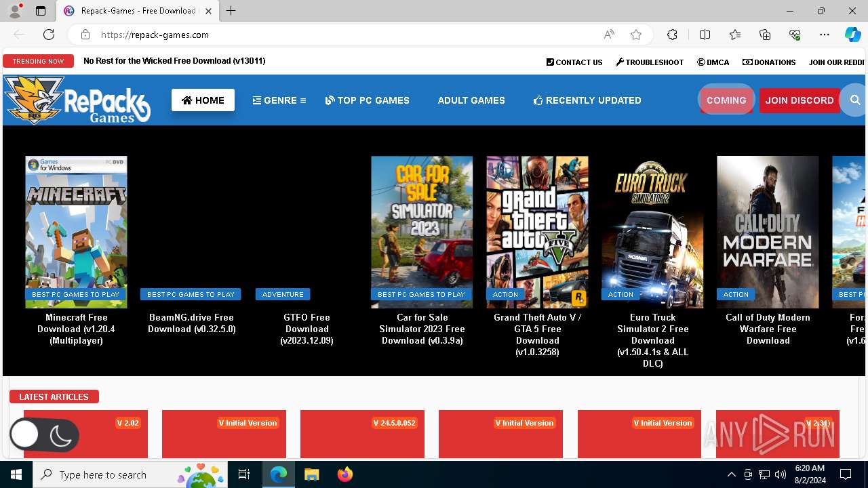
Task: Open the Troubleshoot link
Action: pyautogui.click(x=650, y=62)
